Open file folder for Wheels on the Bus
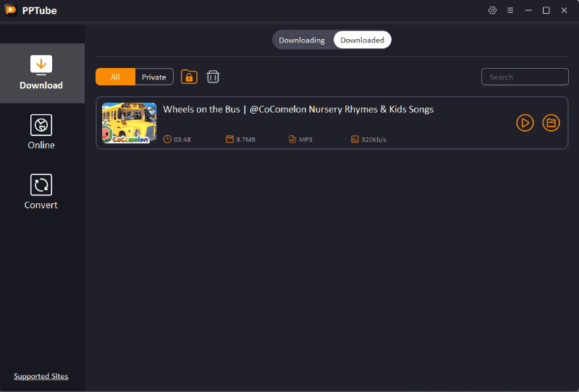579x392 pixels. (551, 123)
